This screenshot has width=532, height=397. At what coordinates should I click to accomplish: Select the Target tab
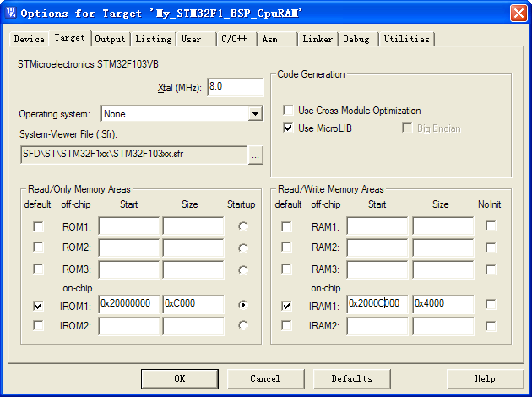tap(69, 38)
